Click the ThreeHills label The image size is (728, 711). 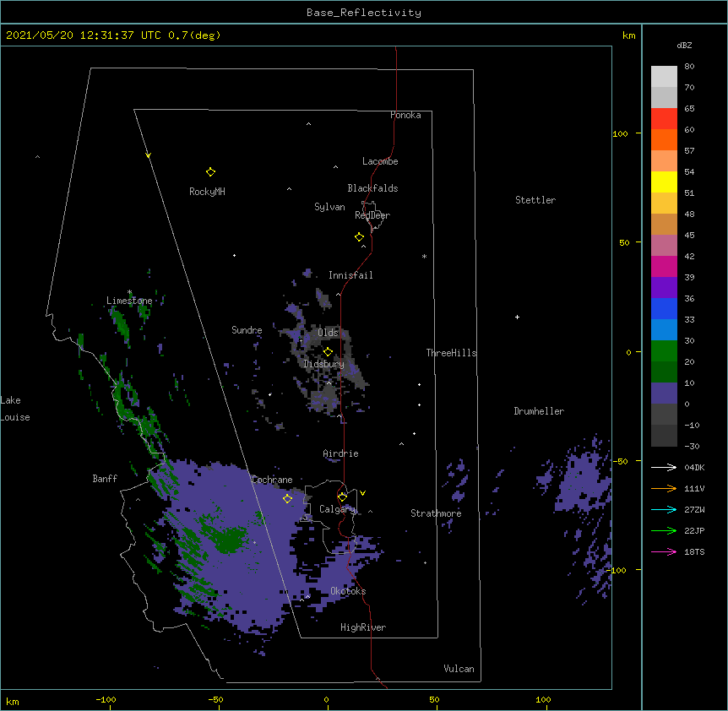[x=451, y=353]
